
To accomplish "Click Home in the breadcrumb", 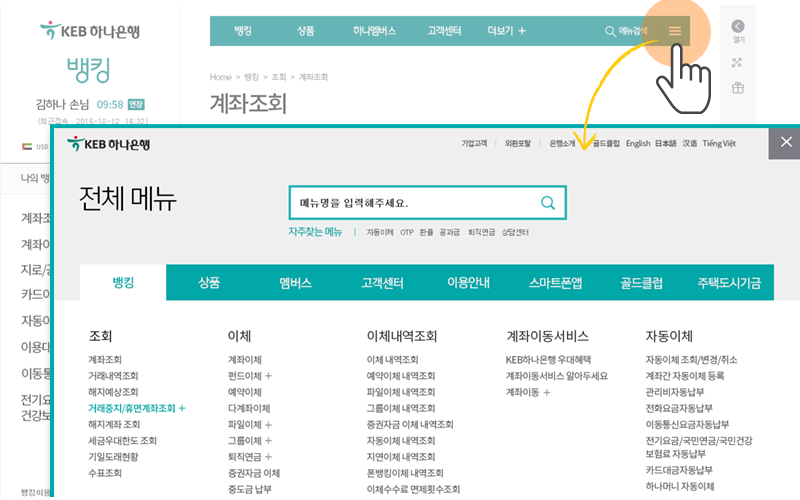I will 220,77.
